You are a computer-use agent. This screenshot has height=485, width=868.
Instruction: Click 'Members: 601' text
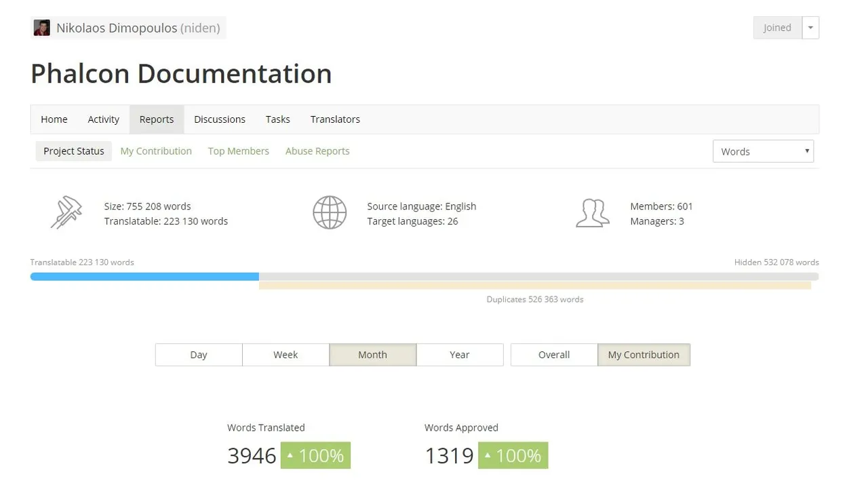click(661, 206)
